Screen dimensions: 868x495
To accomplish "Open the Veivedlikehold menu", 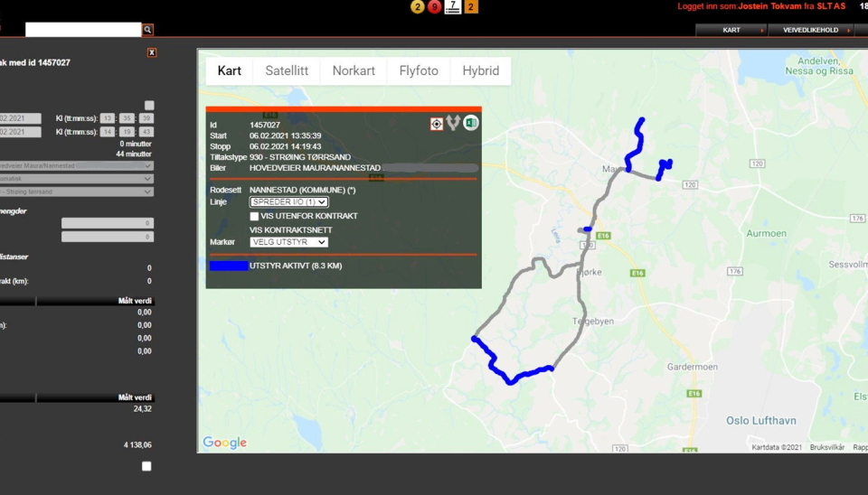I will [809, 30].
